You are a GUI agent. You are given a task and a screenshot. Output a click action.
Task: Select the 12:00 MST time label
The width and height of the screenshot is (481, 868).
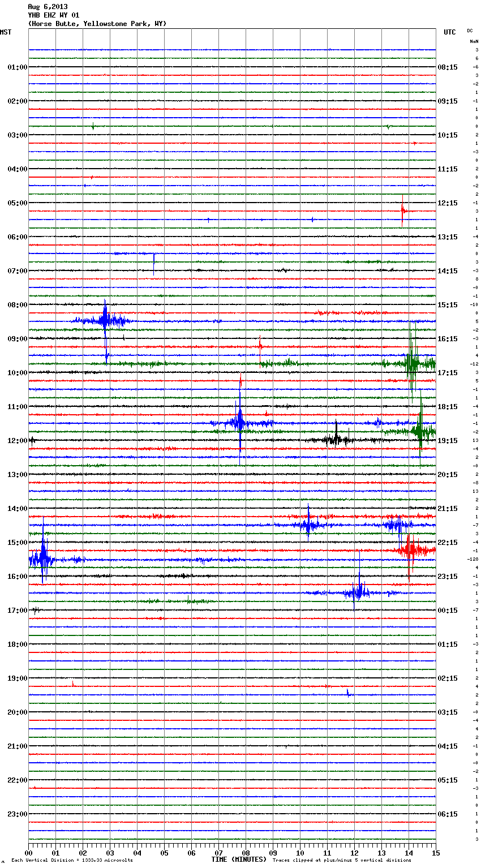[x=17, y=441]
